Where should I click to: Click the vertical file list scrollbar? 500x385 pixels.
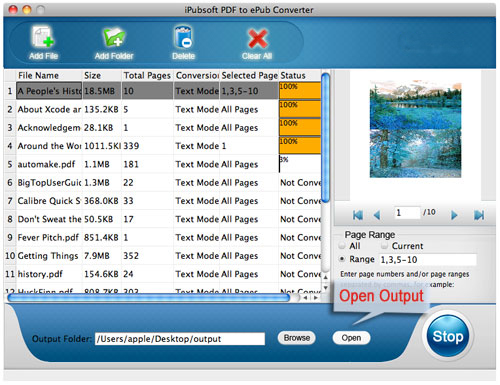coord(326,137)
